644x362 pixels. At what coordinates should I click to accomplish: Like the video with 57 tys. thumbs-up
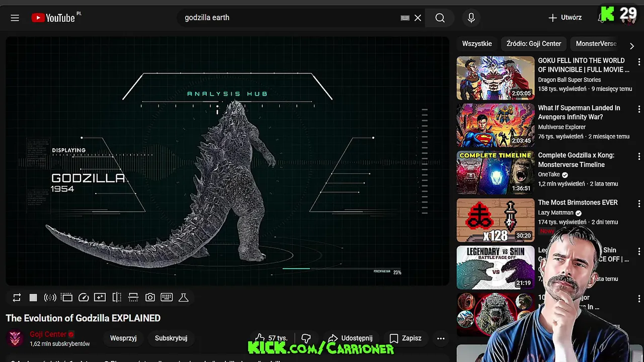coord(271,338)
